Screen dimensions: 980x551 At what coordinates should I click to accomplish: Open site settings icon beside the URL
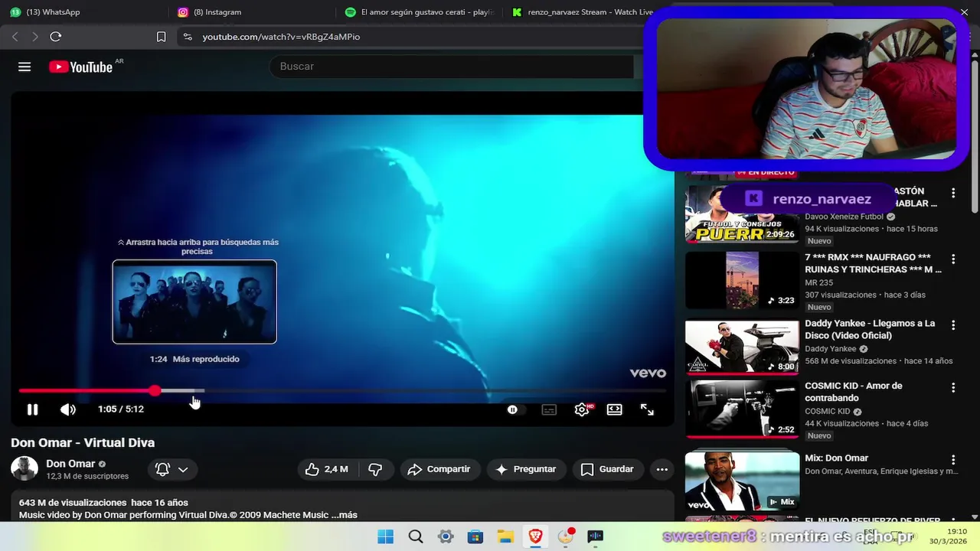tap(188, 37)
